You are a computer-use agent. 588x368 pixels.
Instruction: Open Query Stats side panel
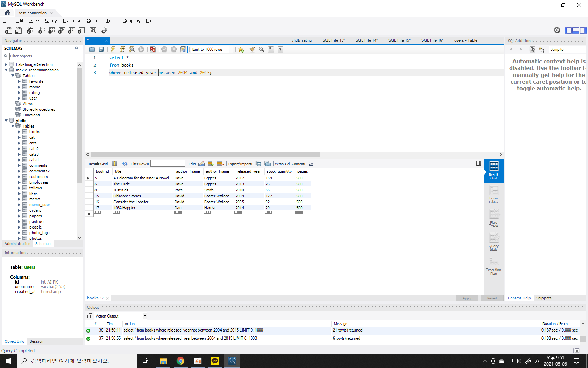(494, 242)
